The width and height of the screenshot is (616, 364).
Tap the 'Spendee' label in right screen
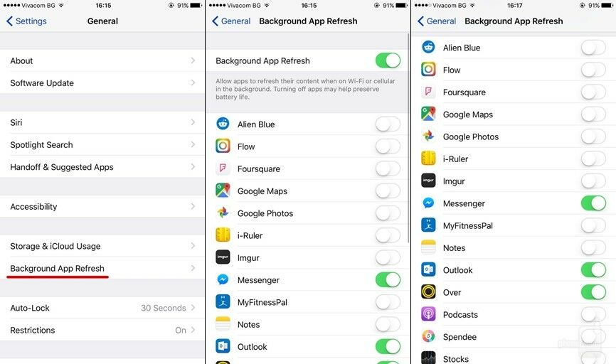pos(460,337)
